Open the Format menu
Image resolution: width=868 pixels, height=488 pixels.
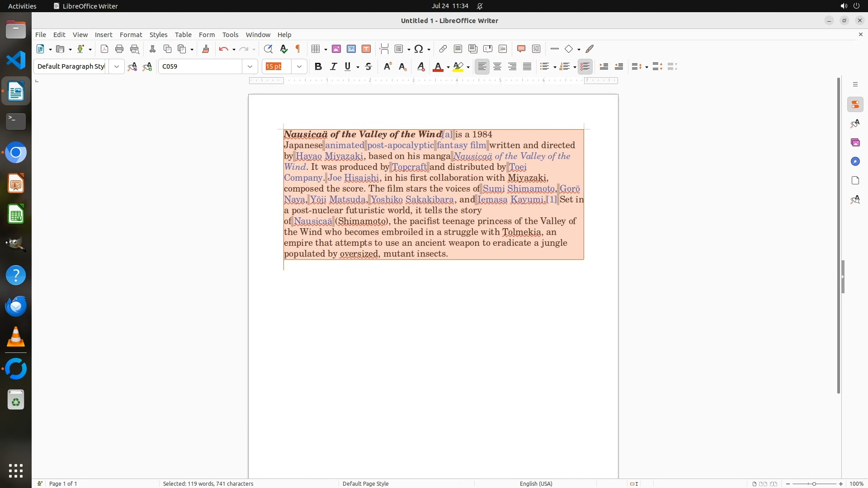(131, 35)
